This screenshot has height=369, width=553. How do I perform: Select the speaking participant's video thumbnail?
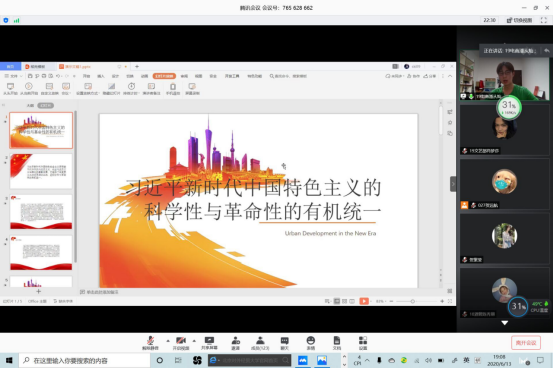click(x=504, y=75)
